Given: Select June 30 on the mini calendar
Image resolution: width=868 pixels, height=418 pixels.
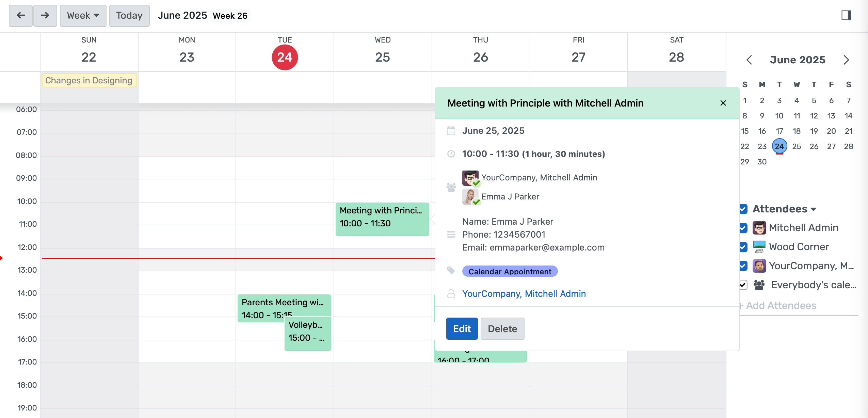Looking at the screenshot, I should click(761, 162).
